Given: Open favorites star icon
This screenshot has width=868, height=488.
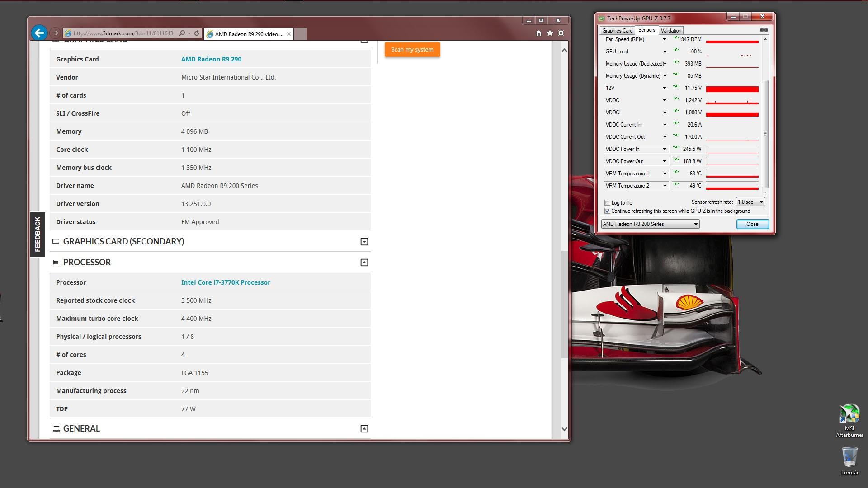Looking at the screenshot, I should [550, 33].
